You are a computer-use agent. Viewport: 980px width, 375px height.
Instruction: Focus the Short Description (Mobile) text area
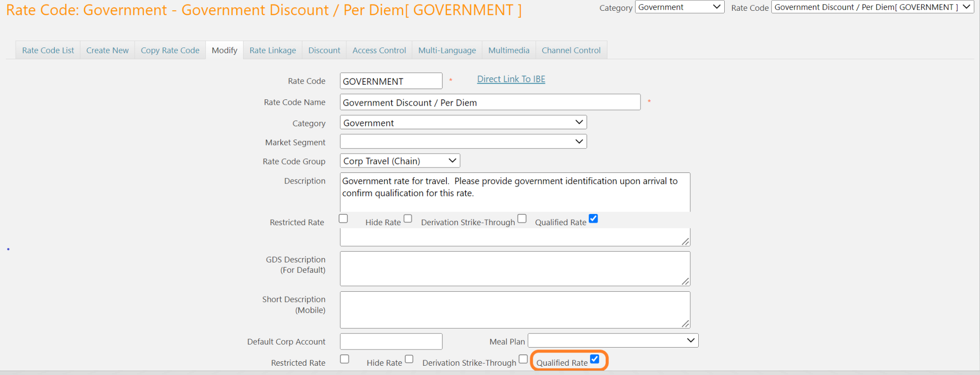coord(515,310)
